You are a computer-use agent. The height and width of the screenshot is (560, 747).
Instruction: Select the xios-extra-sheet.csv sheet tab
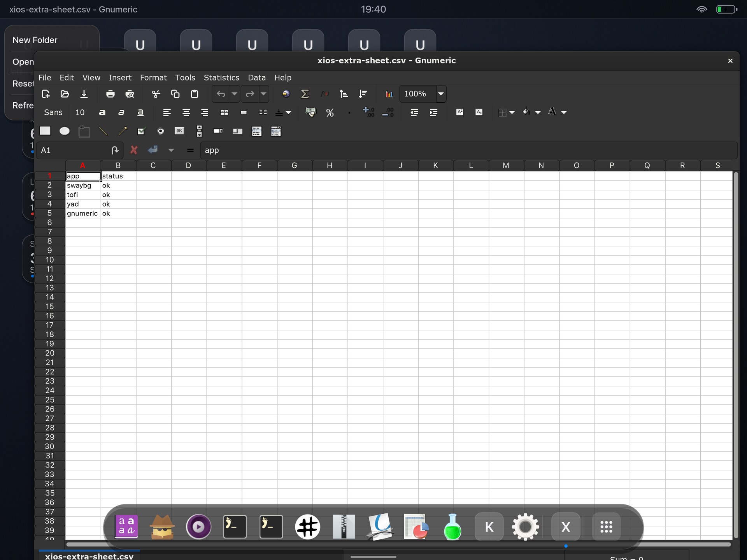[89, 556]
